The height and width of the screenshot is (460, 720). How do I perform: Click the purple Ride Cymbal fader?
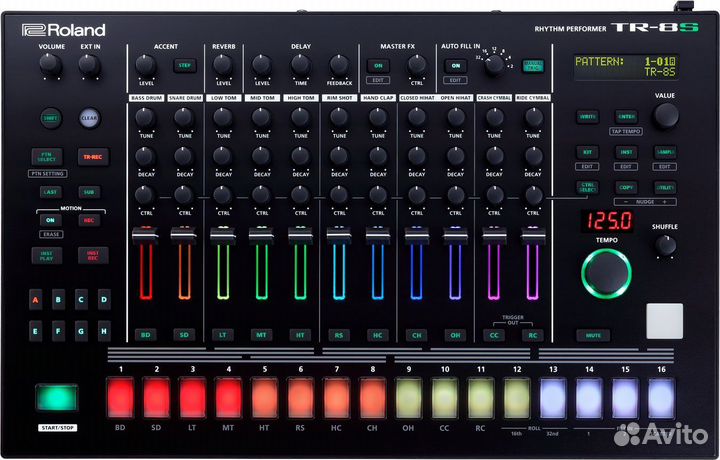point(533,236)
